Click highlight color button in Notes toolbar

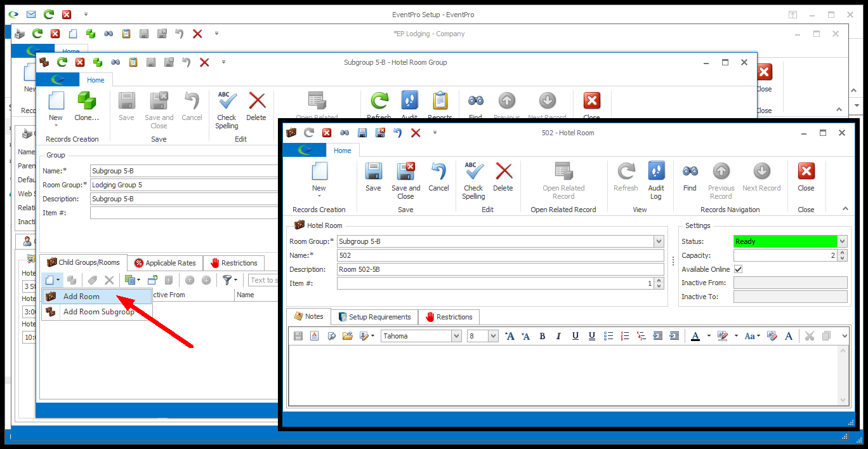723,336
